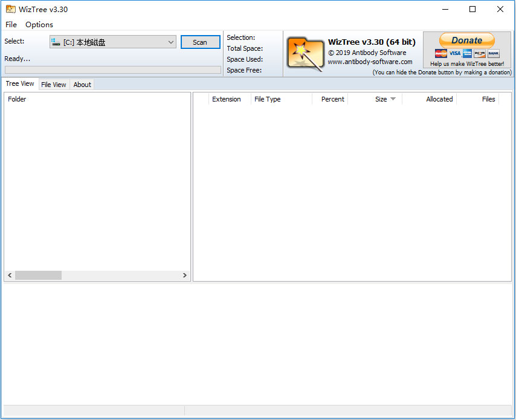Click the Donate PayPal button

pyautogui.click(x=466, y=40)
